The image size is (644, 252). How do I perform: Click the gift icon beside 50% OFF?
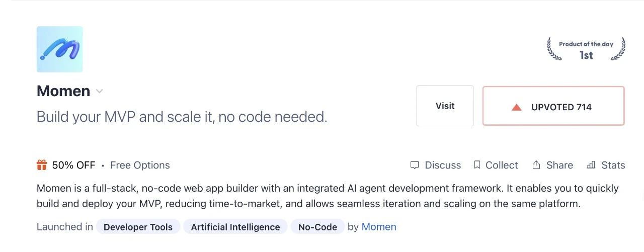click(42, 165)
